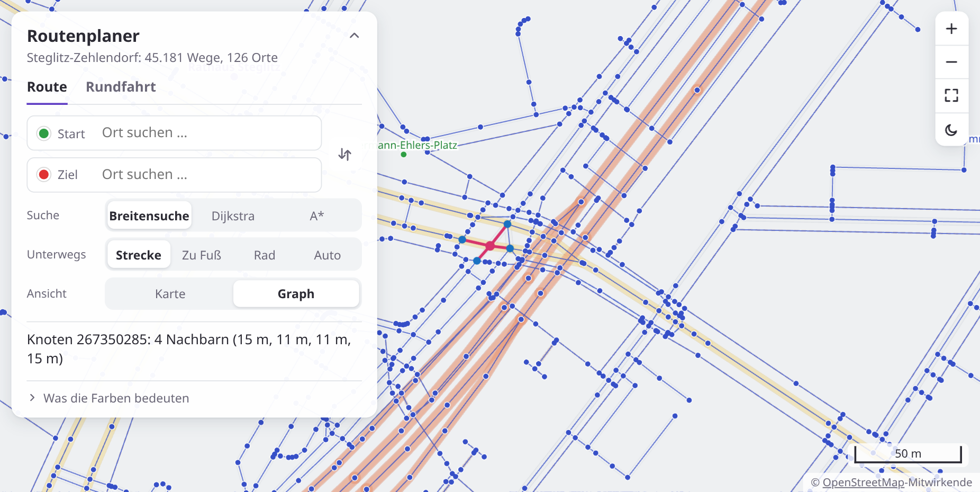Swap start and destination fields

(x=345, y=154)
